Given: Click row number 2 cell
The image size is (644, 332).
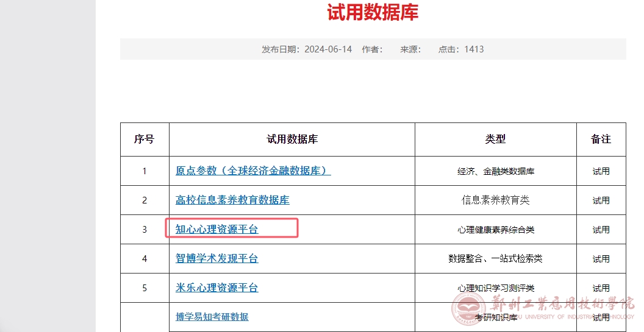Looking at the screenshot, I should [145, 200].
